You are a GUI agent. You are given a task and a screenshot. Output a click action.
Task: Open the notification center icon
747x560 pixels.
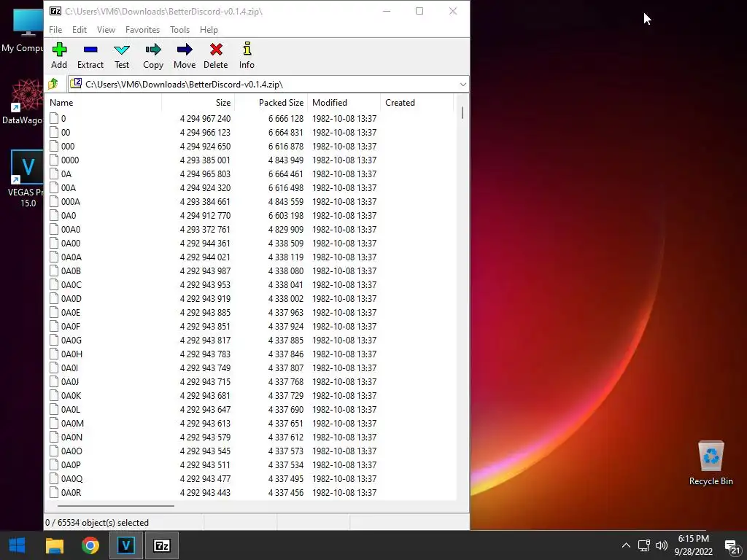point(732,546)
